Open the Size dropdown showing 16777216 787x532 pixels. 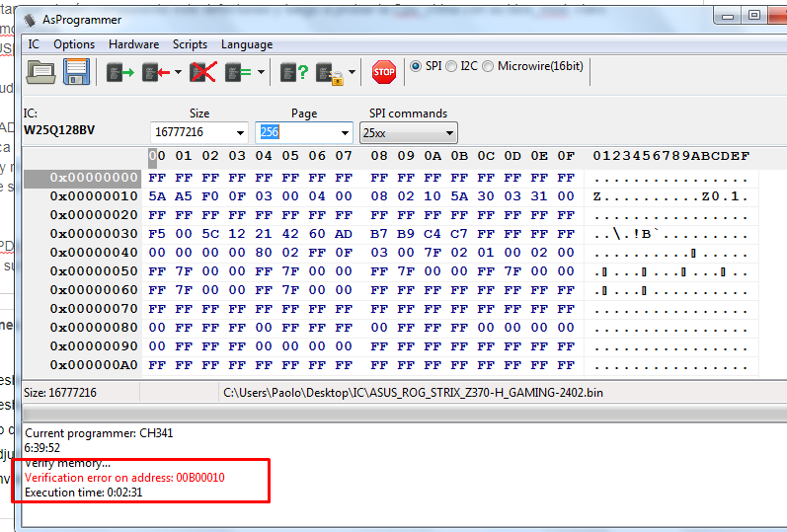(240, 133)
